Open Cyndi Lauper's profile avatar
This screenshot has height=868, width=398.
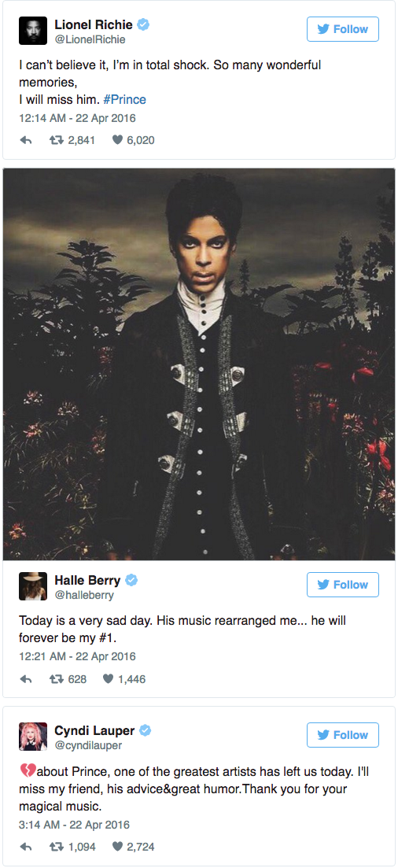click(x=33, y=737)
